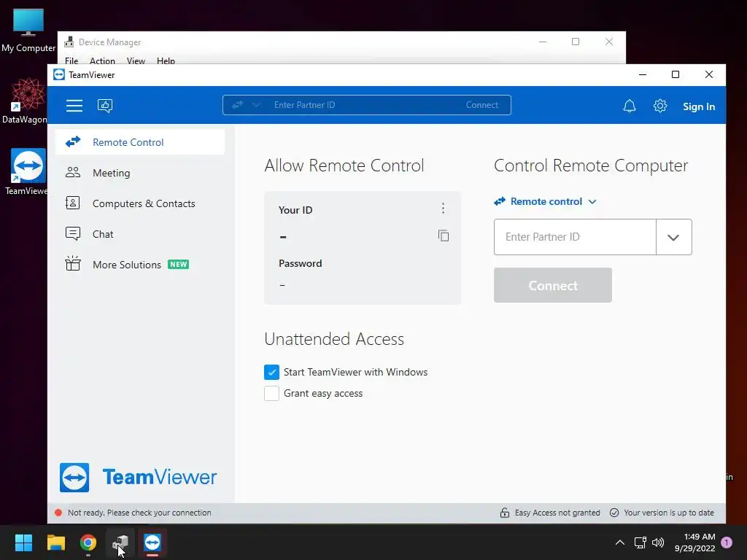Expand the Remote control mode dropdown
This screenshot has height=560, width=747.
[x=546, y=201]
